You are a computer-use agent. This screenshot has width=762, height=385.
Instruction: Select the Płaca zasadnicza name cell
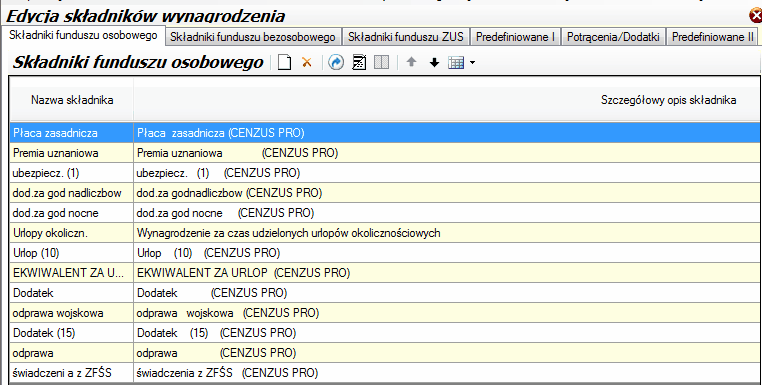[71, 133]
